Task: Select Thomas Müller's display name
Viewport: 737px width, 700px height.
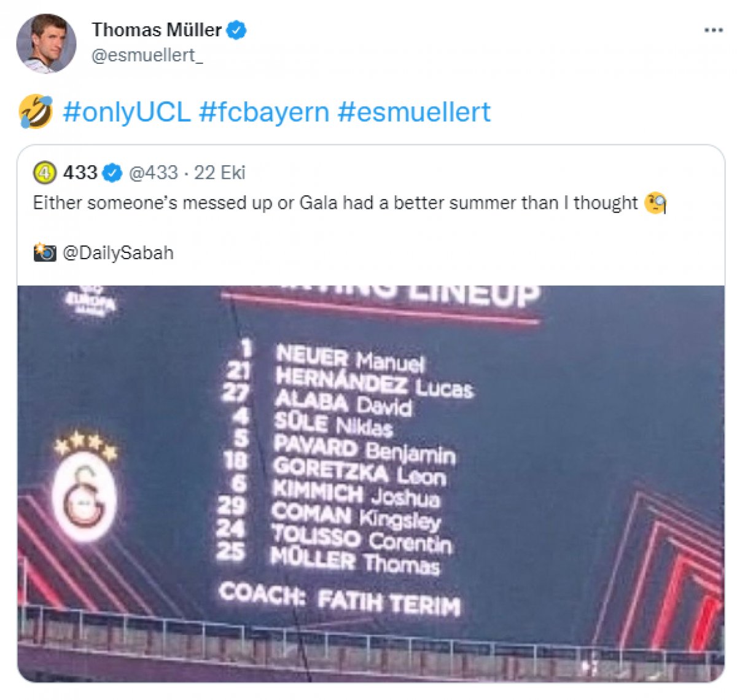Action: 157,29
